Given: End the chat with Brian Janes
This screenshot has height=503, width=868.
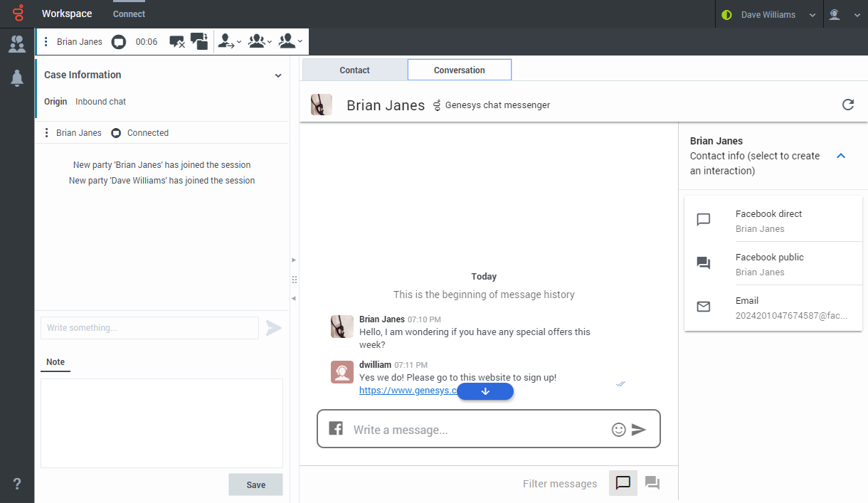Looking at the screenshot, I should [177, 42].
